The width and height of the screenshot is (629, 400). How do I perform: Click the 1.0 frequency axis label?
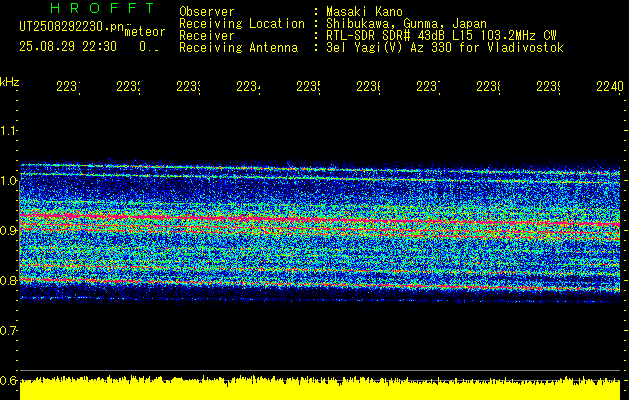tap(9, 181)
